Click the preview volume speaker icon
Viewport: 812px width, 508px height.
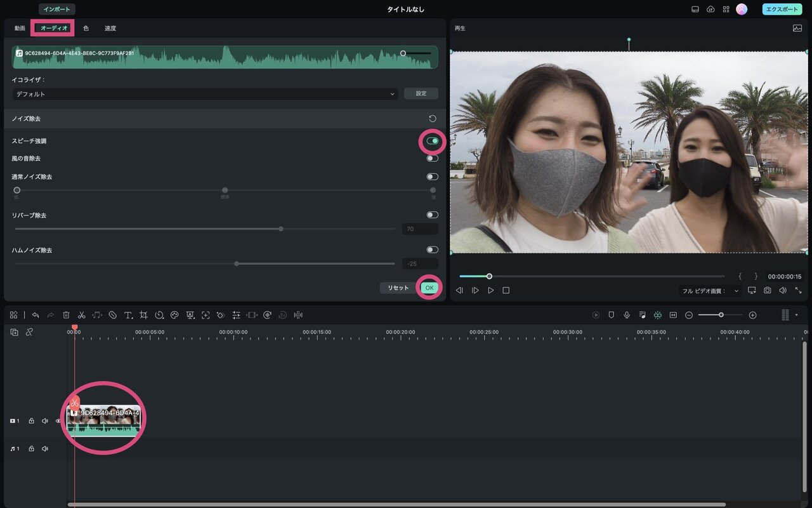point(783,290)
